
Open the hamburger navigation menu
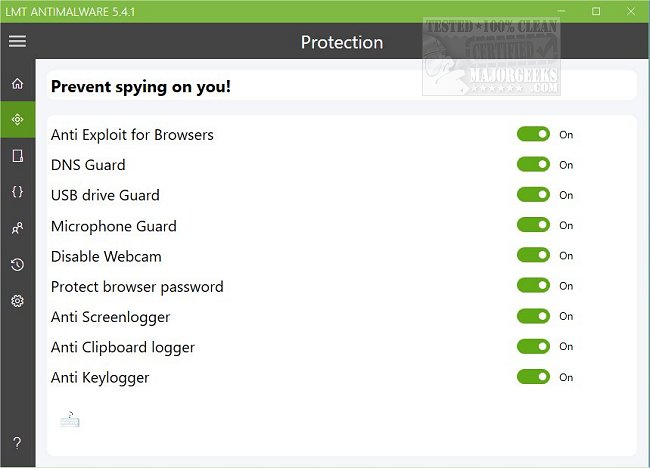(x=17, y=42)
